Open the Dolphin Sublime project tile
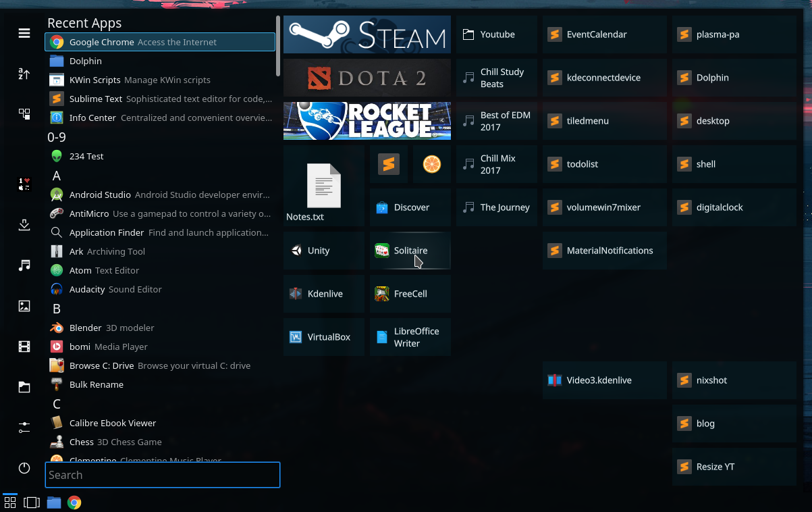The height and width of the screenshot is (512, 812). click(x=734, y=78)
